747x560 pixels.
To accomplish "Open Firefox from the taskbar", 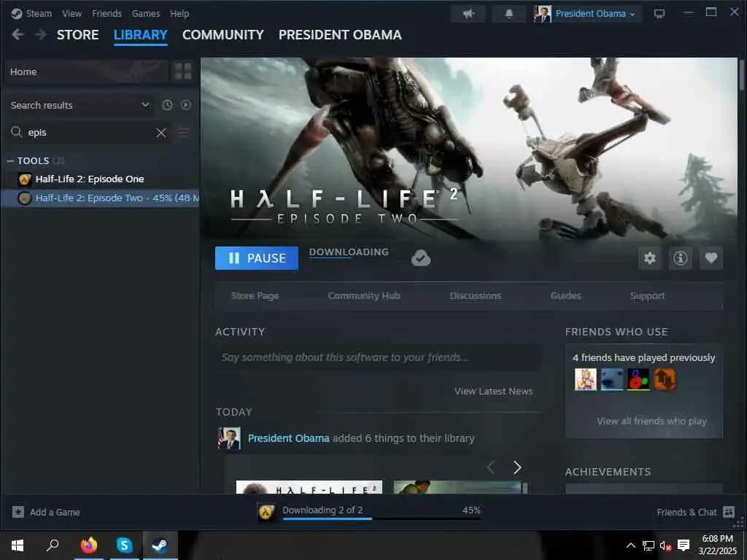I will click(x=88, y=545).
